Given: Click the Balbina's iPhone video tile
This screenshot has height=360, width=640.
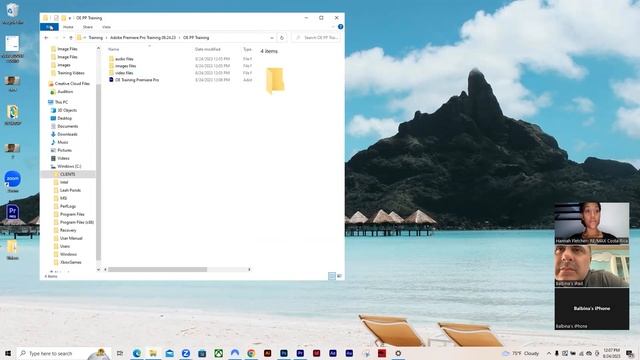Looking at the screenshot, I should click(x=591, y=309).
